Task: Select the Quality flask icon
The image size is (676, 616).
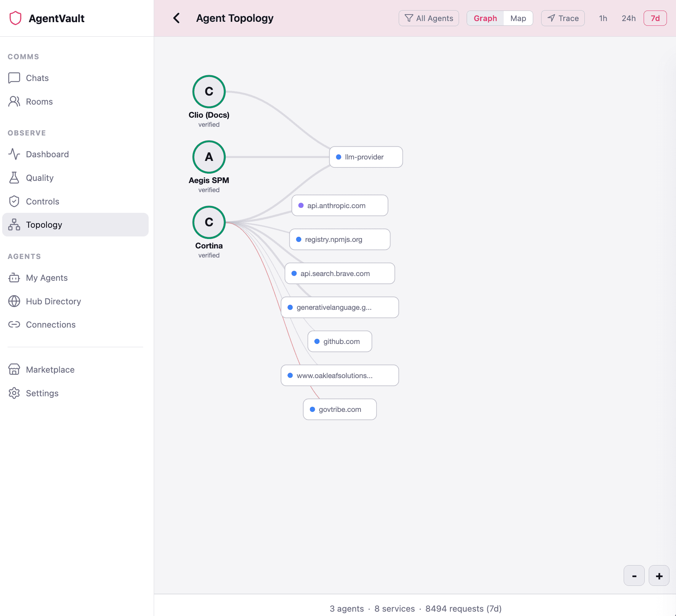Action: tap(14, 178)
